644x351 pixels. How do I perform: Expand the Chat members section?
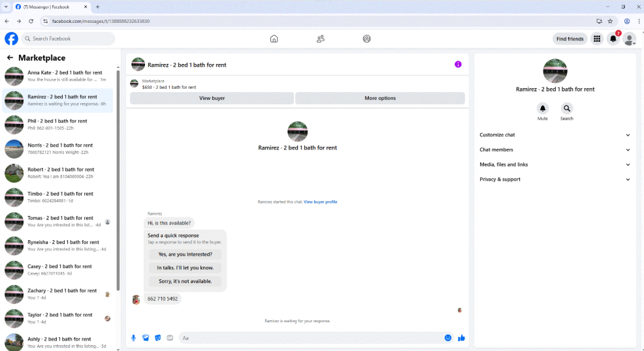(555, 149)
